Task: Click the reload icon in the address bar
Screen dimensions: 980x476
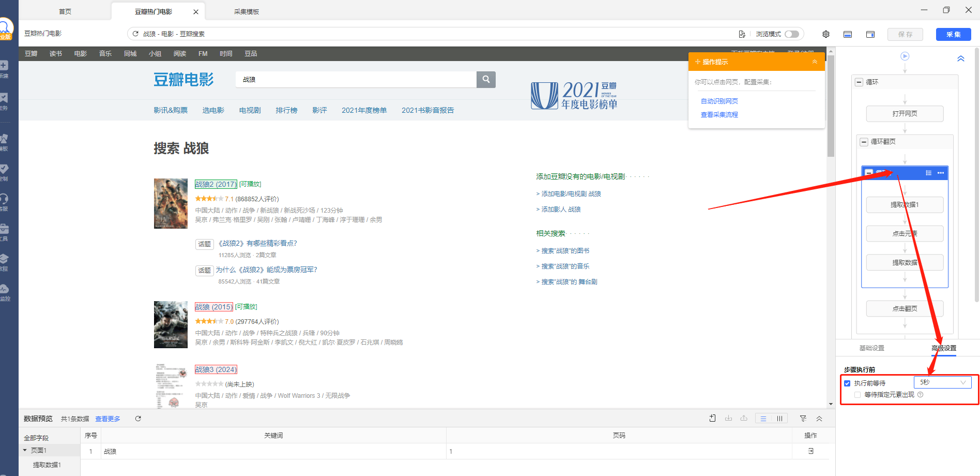Action: [x=135, y=34]
